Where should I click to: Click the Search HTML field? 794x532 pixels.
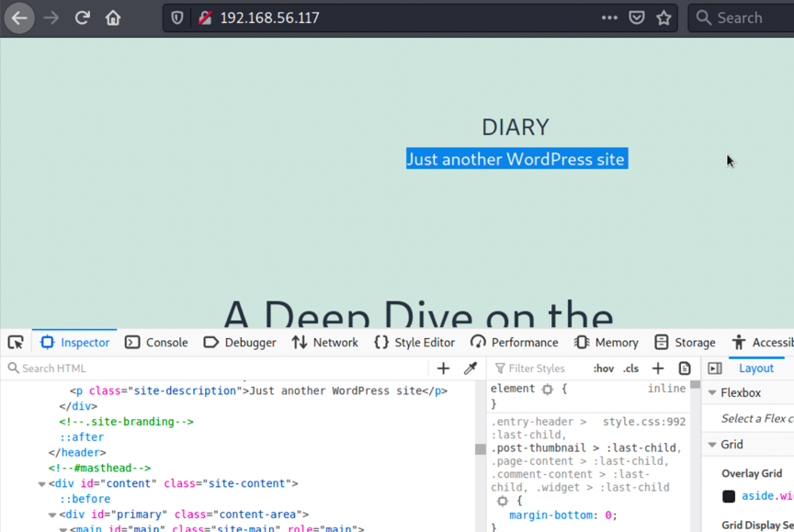215,368
